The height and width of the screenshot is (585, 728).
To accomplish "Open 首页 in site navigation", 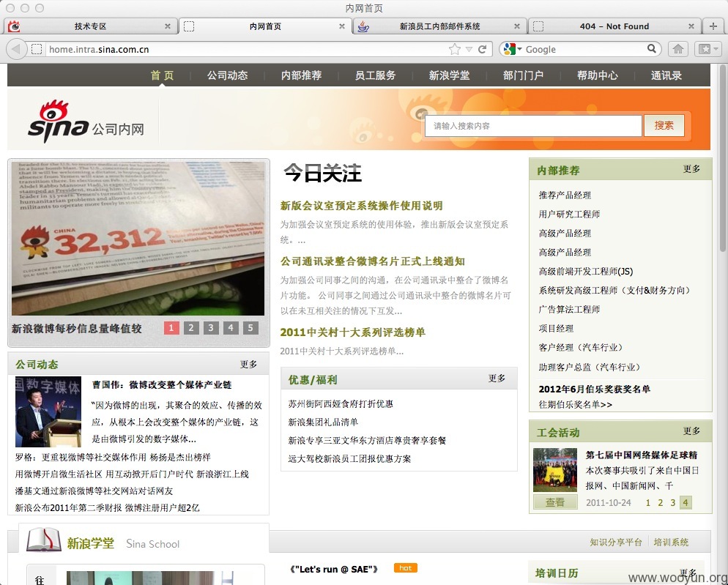I will pyautogui.click(x=162, y=75).
